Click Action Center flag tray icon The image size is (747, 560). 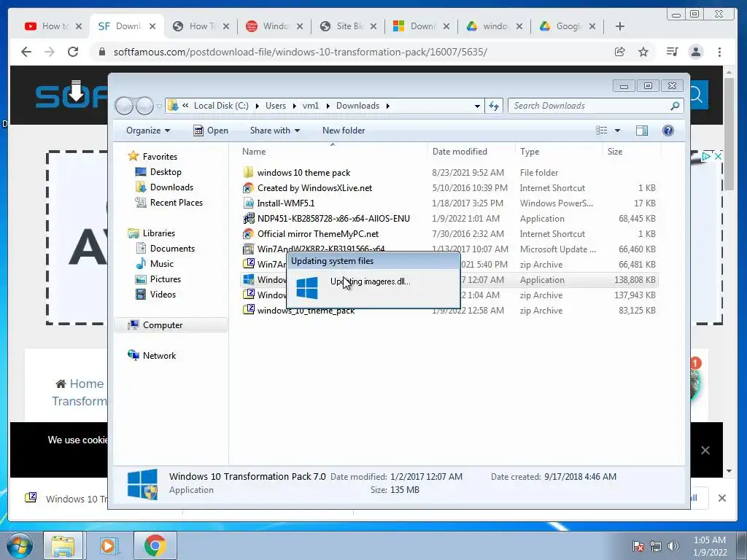point(638,546)
